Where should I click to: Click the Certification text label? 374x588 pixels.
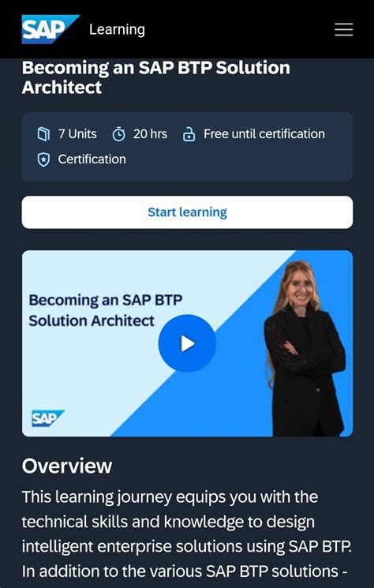coord(92,159)
